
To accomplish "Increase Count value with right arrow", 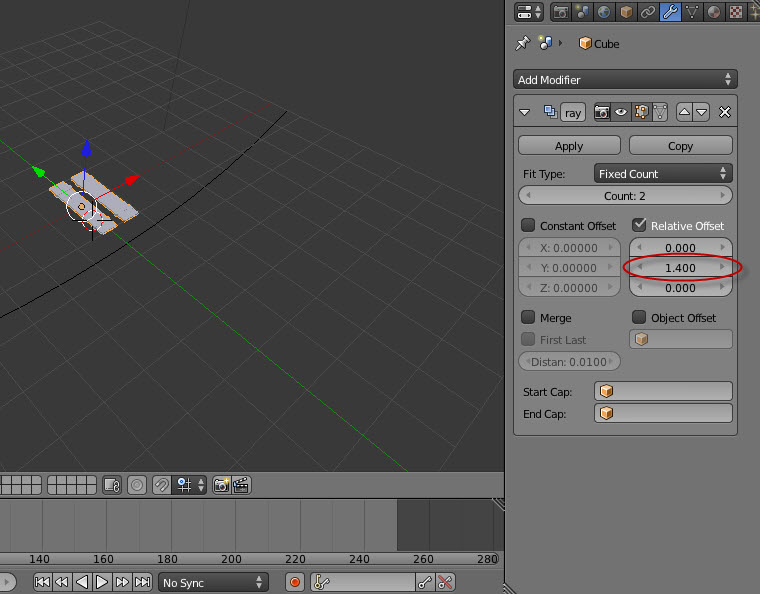I will (722, 196).
